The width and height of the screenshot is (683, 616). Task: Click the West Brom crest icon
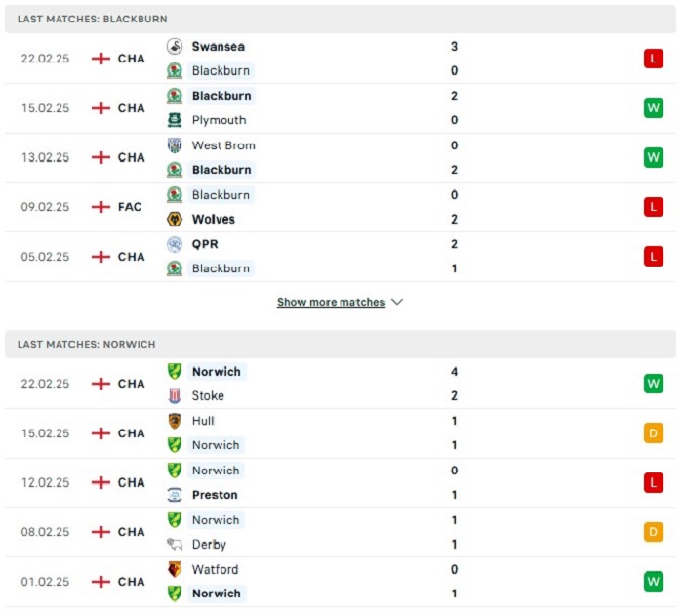(175, 145)
